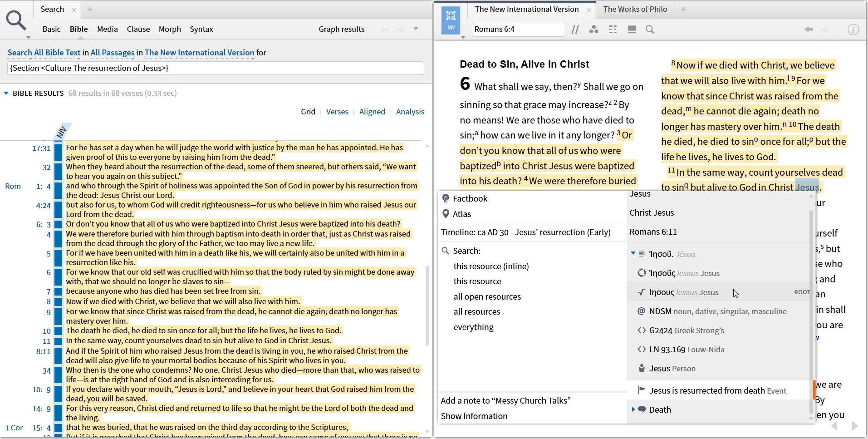Add a note to Messy Church Talks
868x439 pixels.
click(x=505, y=400)
